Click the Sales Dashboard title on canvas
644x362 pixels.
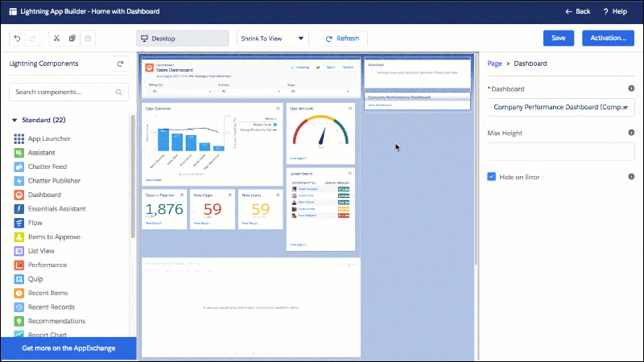tap(175, 70)
